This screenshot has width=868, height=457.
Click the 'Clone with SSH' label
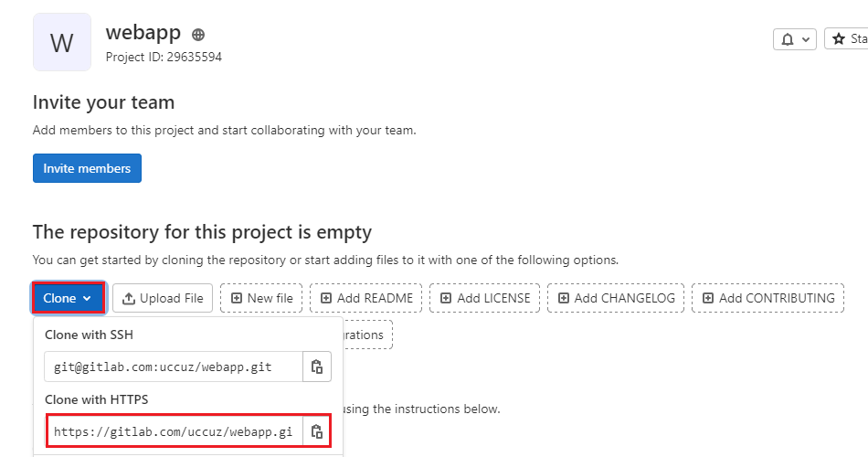90,335
